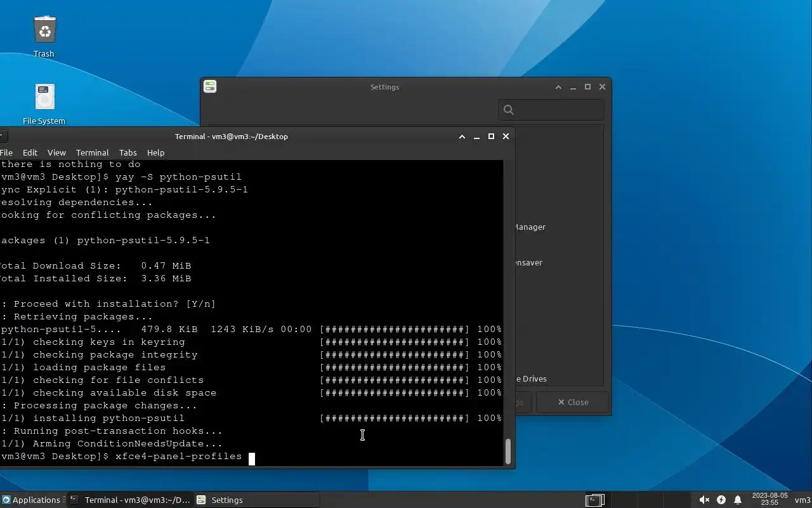
Task: Focus the Settings search field
Action: 551,110
